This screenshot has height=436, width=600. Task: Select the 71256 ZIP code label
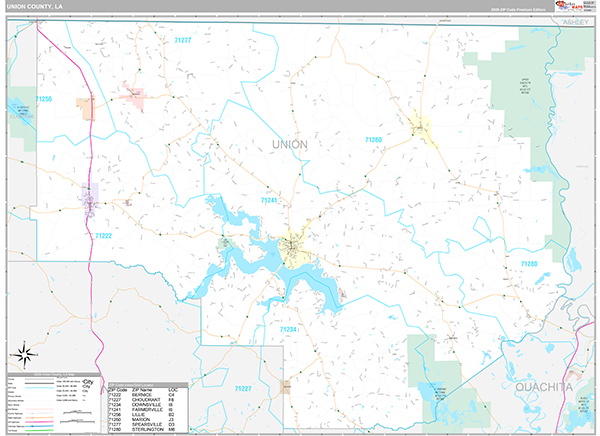42,99
